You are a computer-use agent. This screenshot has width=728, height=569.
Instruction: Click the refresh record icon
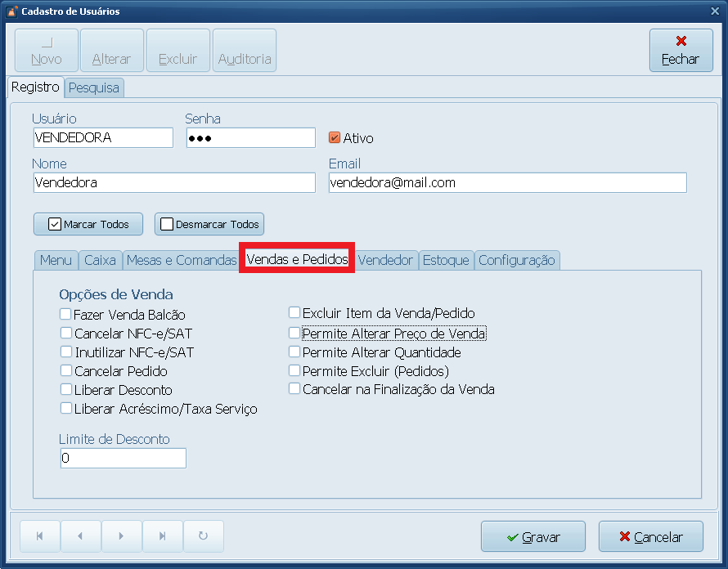click(x=203, y=536)
